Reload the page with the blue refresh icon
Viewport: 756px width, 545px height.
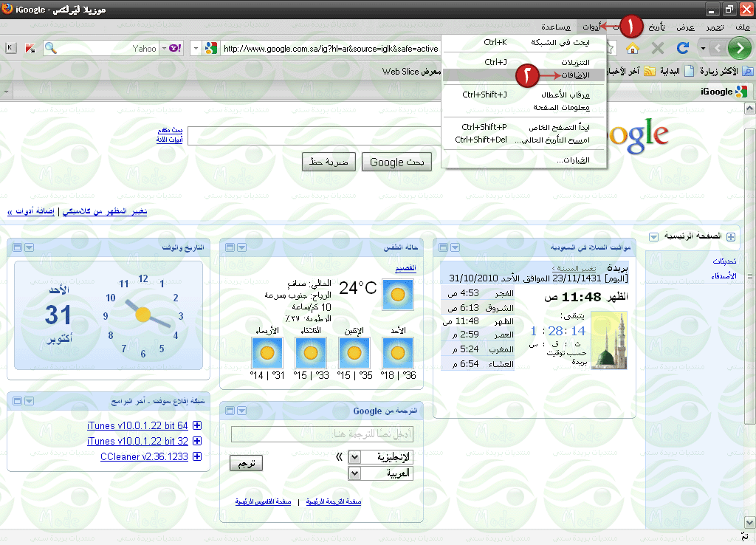tap(682, 48)
